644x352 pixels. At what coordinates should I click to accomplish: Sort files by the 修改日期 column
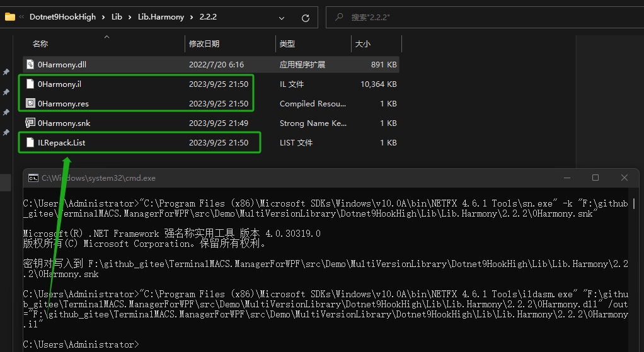tap(204, 43)
